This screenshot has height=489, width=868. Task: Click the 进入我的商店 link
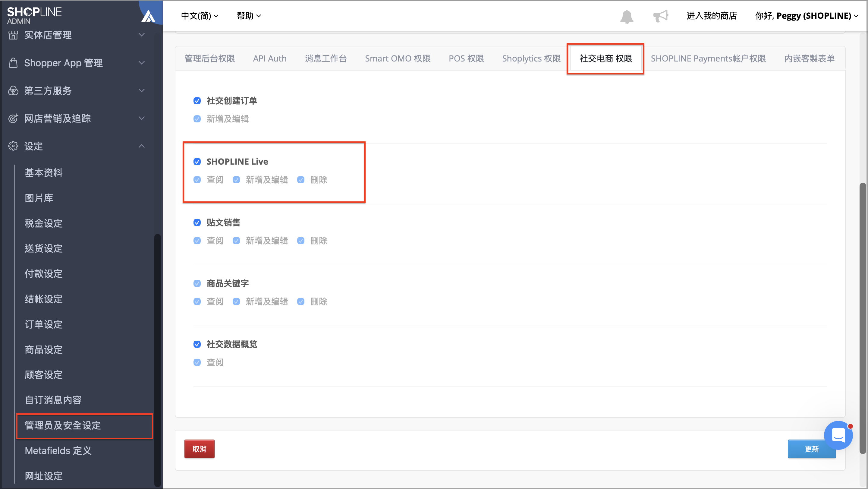pyautogui.click(x=712, y=16)
